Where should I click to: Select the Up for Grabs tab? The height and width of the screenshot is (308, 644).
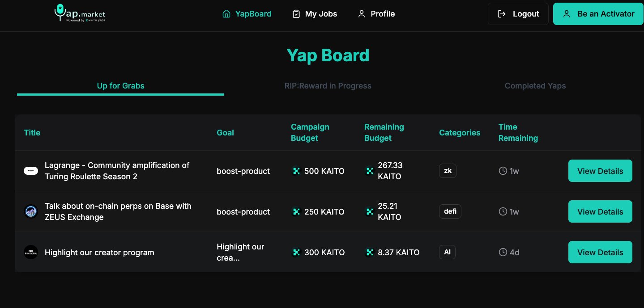(x=120, y=86)
